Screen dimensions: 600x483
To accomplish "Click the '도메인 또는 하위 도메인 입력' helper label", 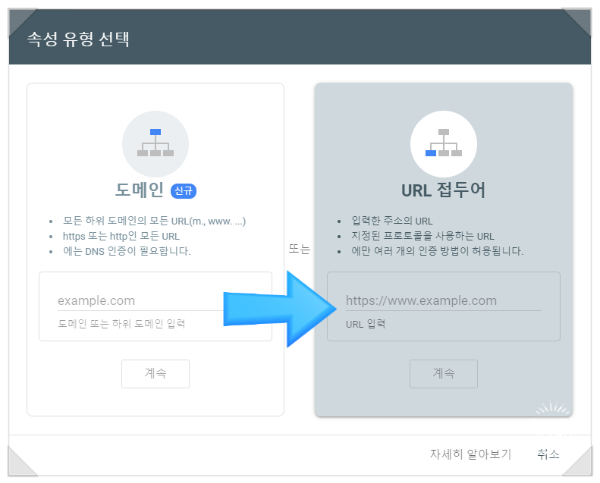I will coord(121,324).
